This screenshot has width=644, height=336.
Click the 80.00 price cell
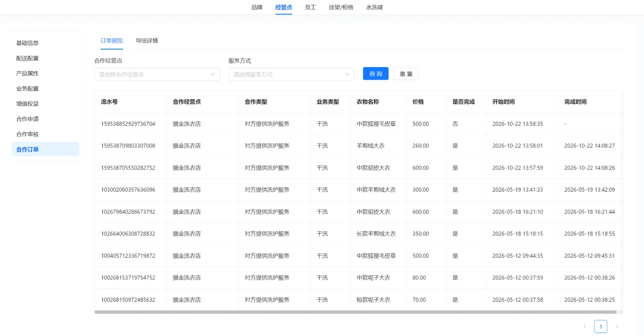click(x=419, y=278)
